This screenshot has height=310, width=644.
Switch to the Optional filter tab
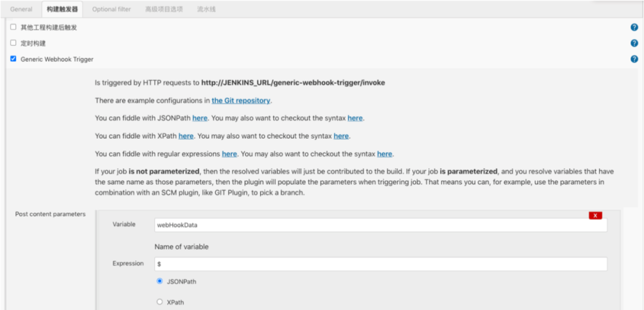click(112, 9)
